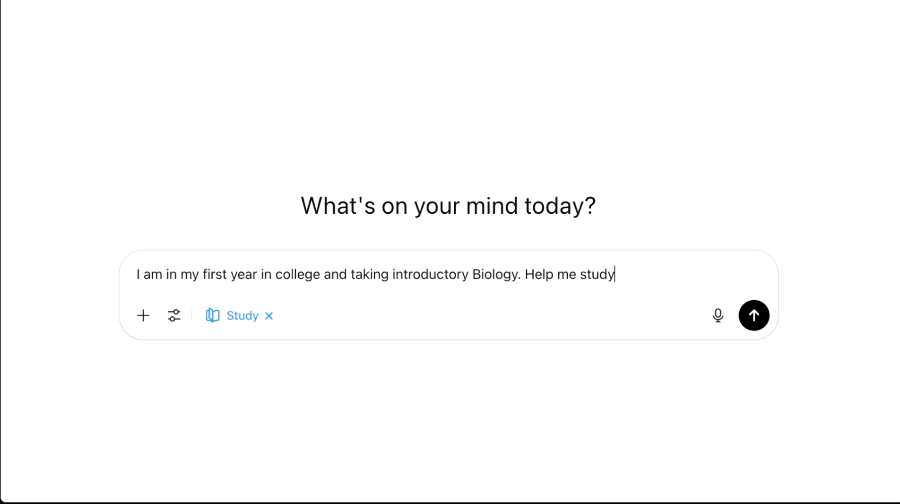Image resolution: width=900 pixels, height=504 pixels.
Task: Click the plus icon to add attachments
Action: point(143,315)
